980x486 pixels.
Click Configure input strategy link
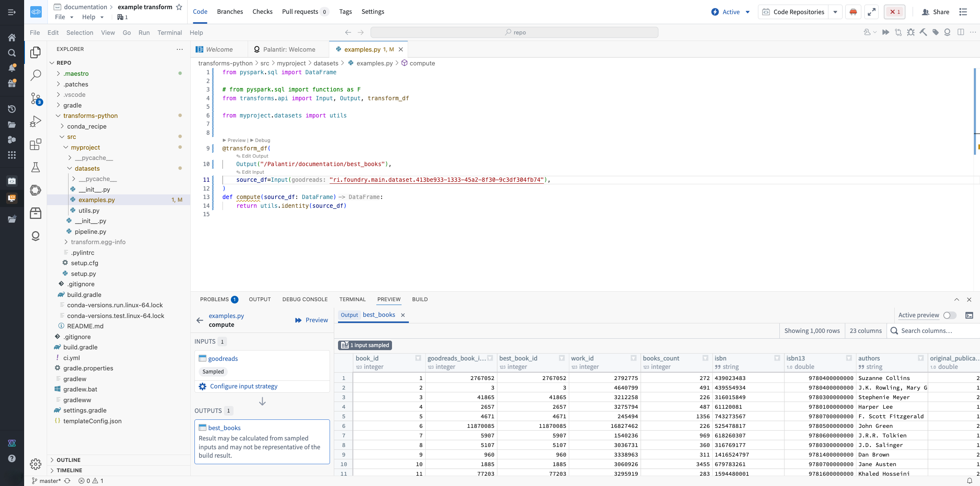point(243,386)
